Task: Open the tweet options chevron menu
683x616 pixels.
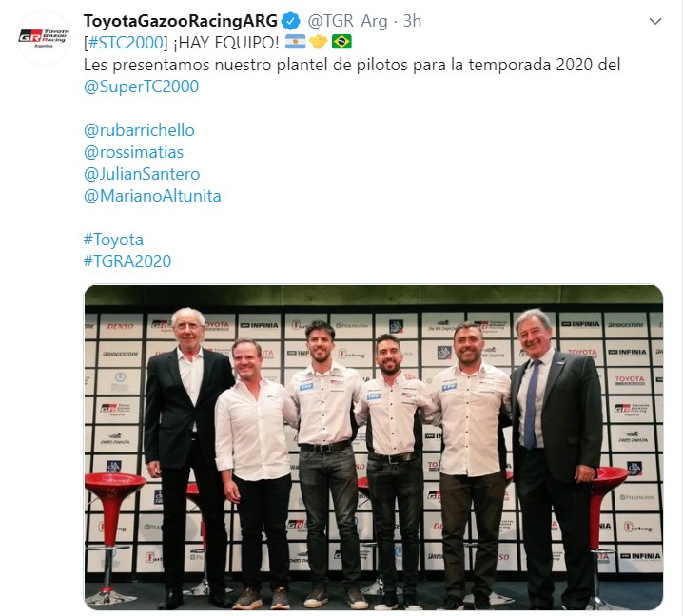Action: (x=655, y=21)
